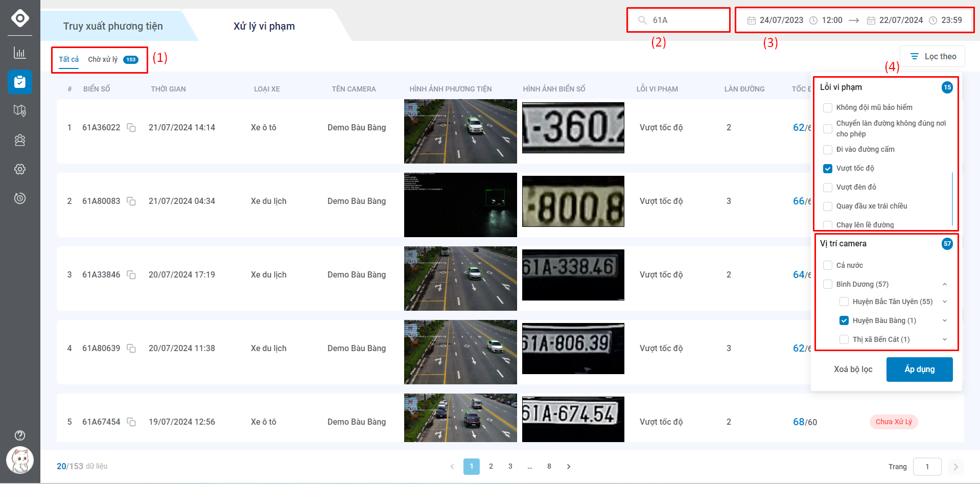Viewport: 980px width, 484px height.
Task: Go to page 2
Action: [491, 467]
